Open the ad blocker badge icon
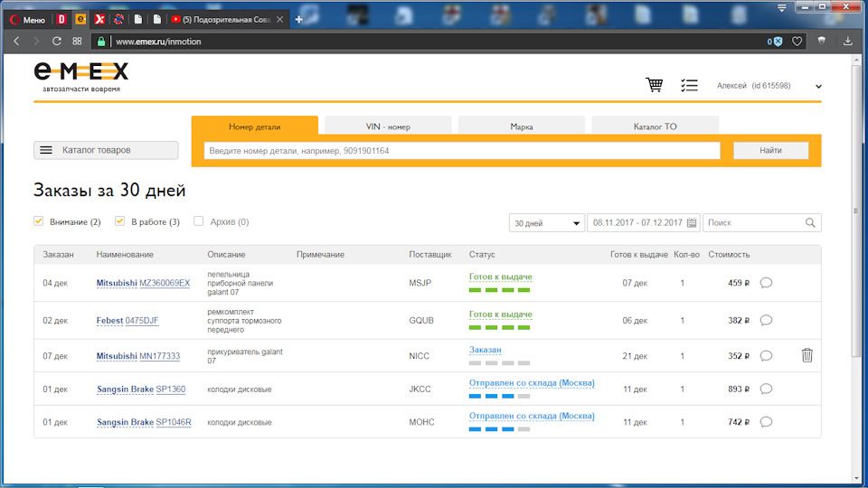This screenshot has width=868, height=488. pos(775,42)
